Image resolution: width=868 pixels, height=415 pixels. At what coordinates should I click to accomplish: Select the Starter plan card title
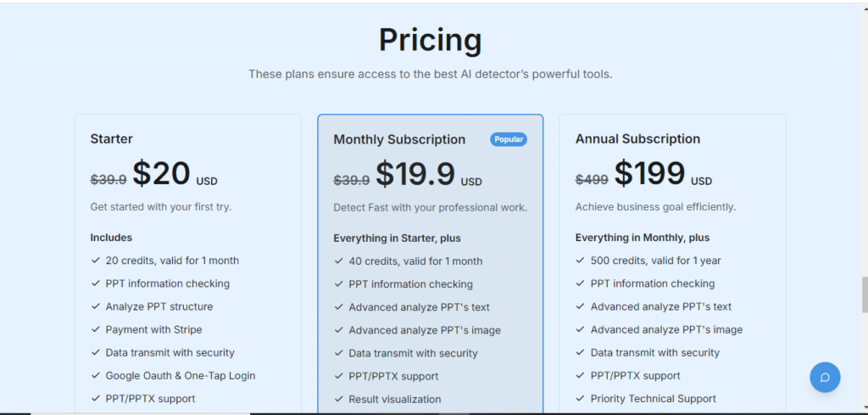pos(111,138)
